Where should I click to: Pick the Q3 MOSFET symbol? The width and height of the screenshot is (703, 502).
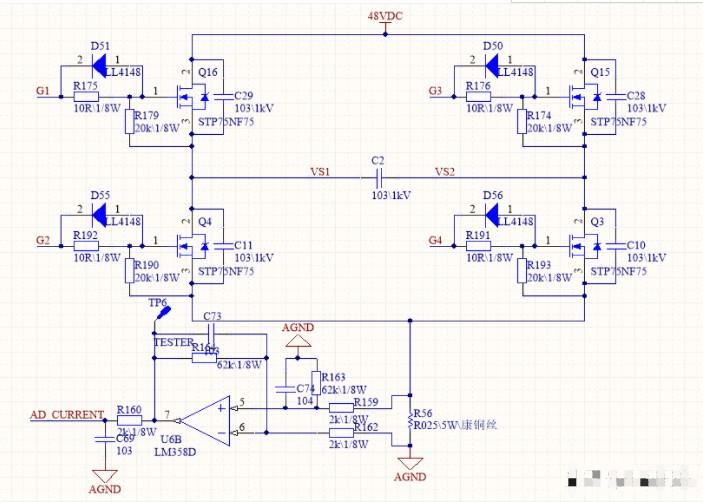pyautogui.click(x=586, y=246)
